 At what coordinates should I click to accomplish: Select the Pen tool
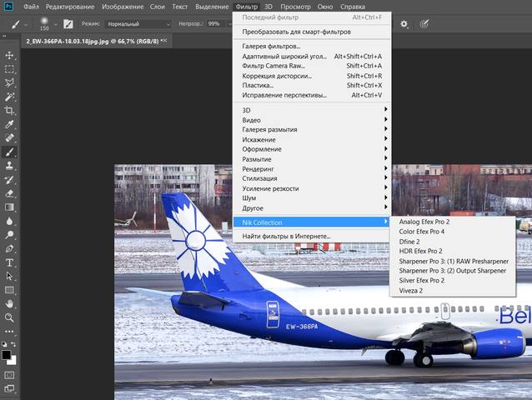9,249
